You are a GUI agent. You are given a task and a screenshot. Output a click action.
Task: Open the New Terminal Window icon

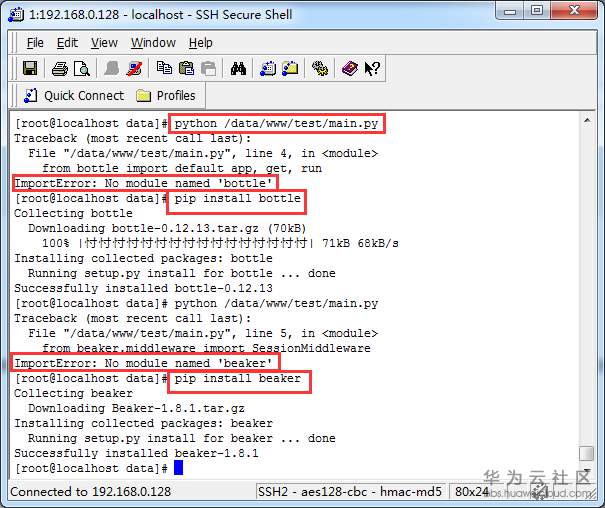(x=268, y=69)
